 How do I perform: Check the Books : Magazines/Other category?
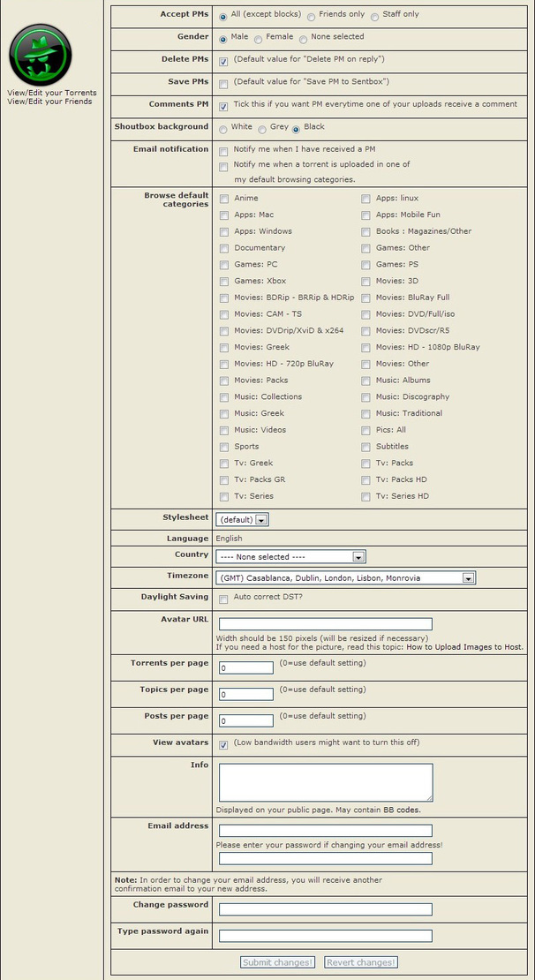tap(365, 232)
